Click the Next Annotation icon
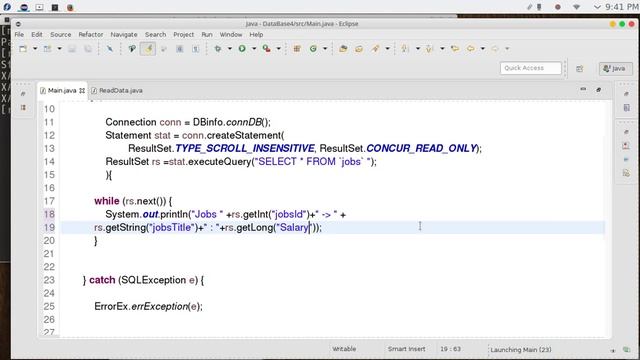This screenshot has height=360, width=640. click(x=405, y=49)
